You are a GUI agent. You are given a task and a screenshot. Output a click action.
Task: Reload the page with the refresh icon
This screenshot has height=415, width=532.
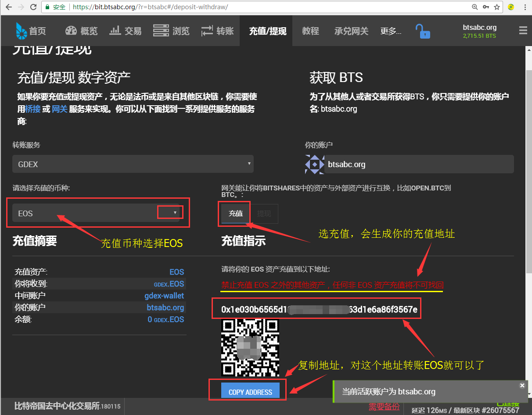[x=33, y=7]
